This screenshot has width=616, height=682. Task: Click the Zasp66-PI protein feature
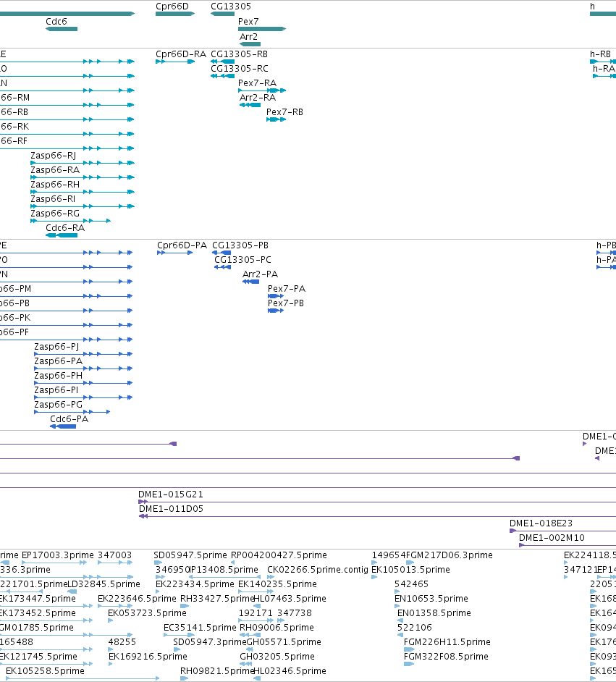(83, 397)
